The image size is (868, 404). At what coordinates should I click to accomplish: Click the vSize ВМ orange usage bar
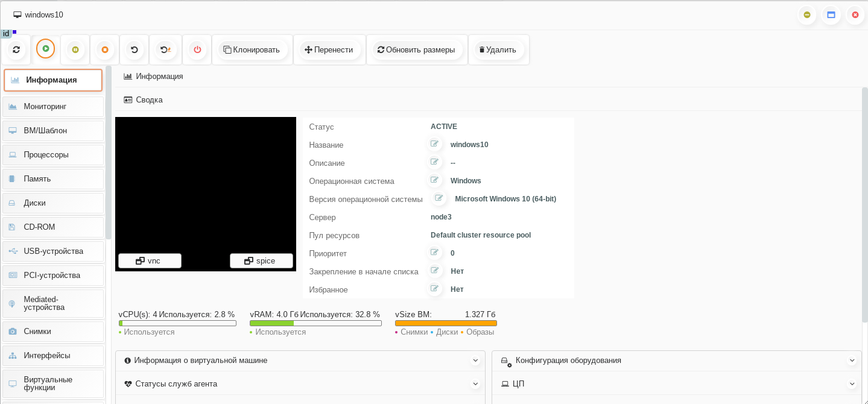(x=445, y=323)
